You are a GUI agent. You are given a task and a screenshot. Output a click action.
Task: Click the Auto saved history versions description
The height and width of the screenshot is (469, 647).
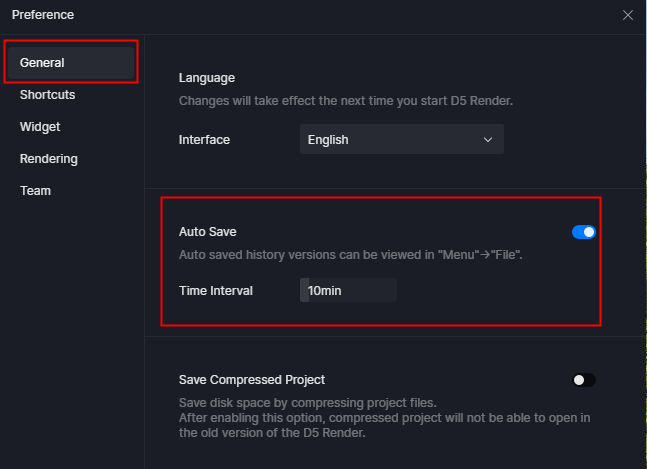click(351, 255)
